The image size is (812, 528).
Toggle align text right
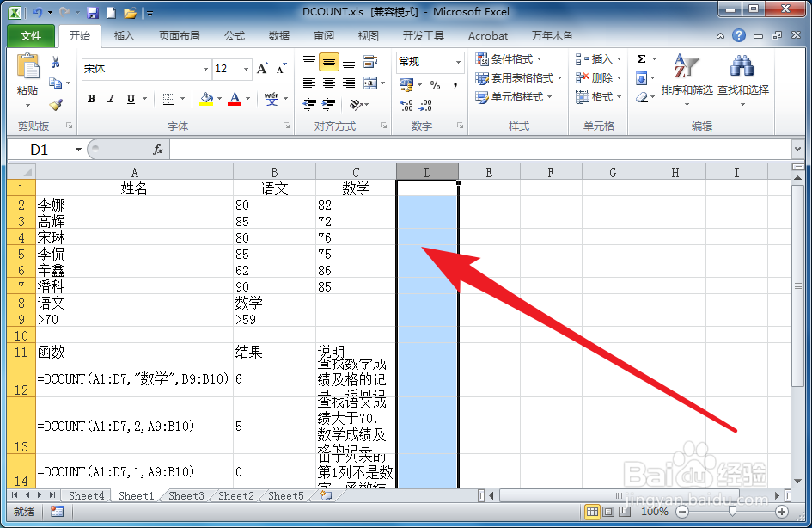(349, 83)
